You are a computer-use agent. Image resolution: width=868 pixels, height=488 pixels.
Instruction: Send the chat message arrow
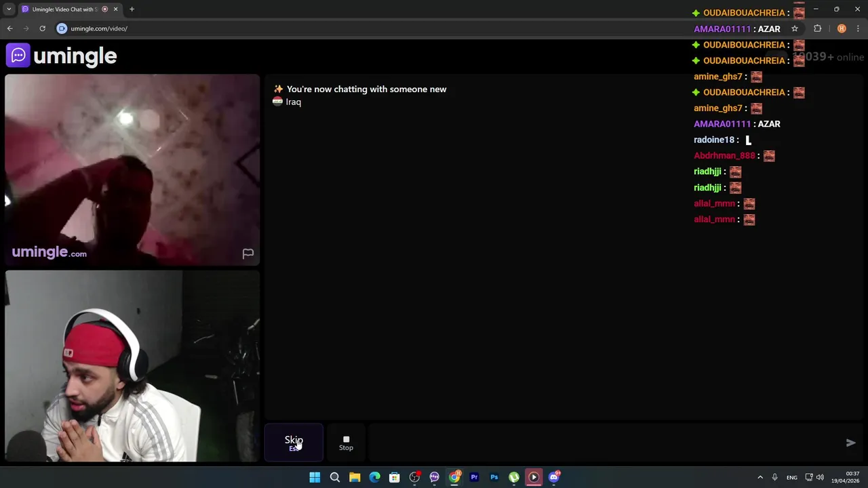click(850, 443)
